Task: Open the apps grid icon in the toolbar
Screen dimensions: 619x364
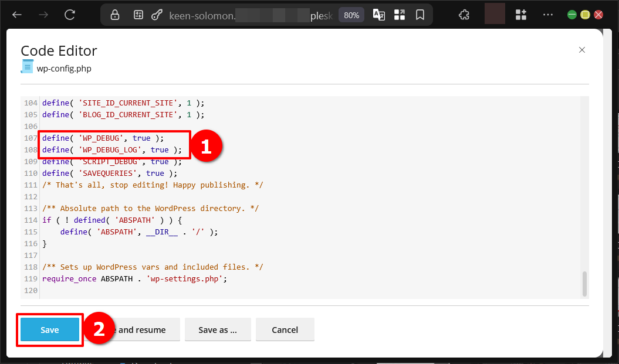Action: pyautogui.click(x=520, y=15)
